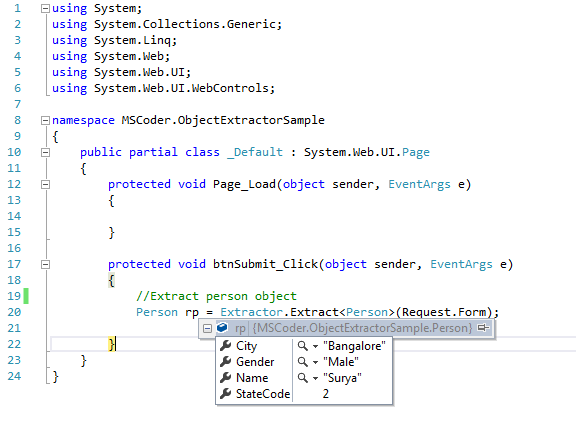Click the StateCode value 2 in datatip

(326, 394)
